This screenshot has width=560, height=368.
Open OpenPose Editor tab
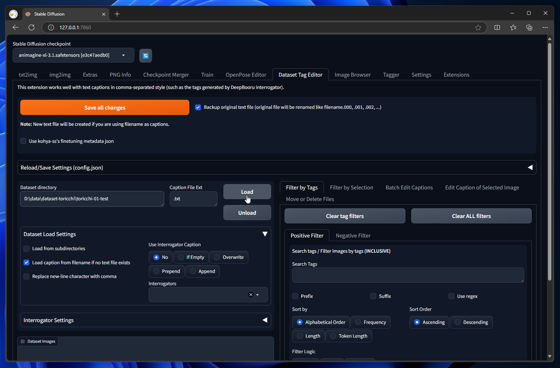click(x=246, y=75)
